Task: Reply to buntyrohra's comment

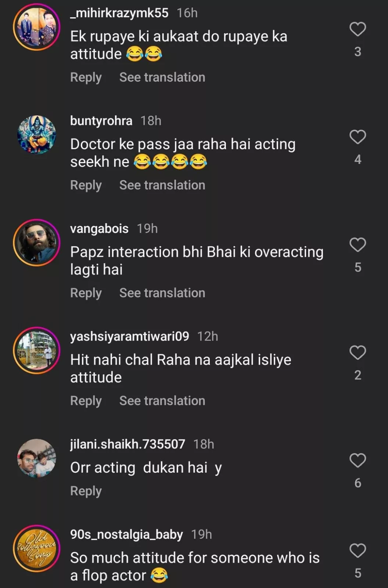Action: point(86,185)
